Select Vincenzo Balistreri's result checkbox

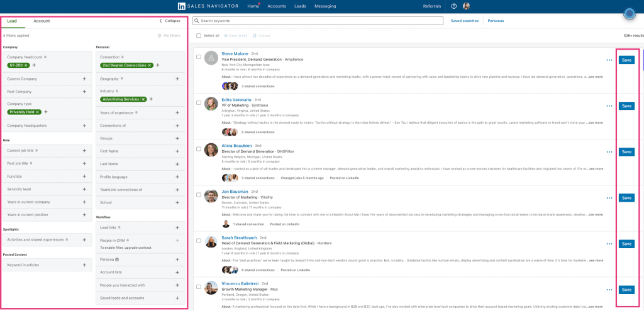tap(199, 286)
